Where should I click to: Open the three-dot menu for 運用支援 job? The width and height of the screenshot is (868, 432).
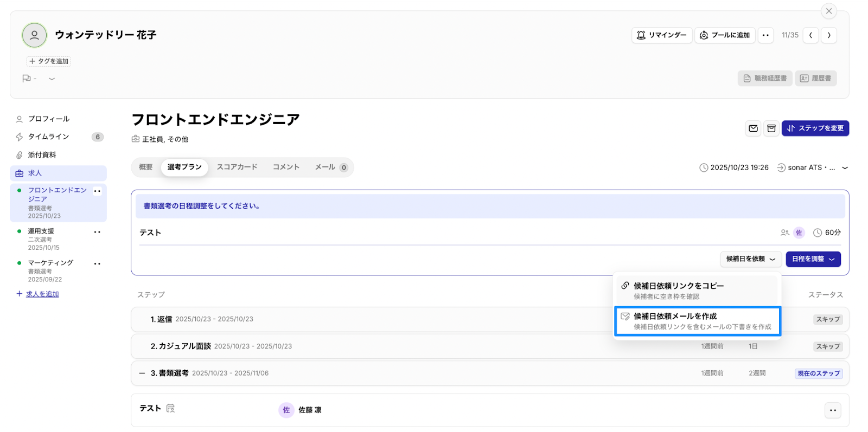point(97,232)
